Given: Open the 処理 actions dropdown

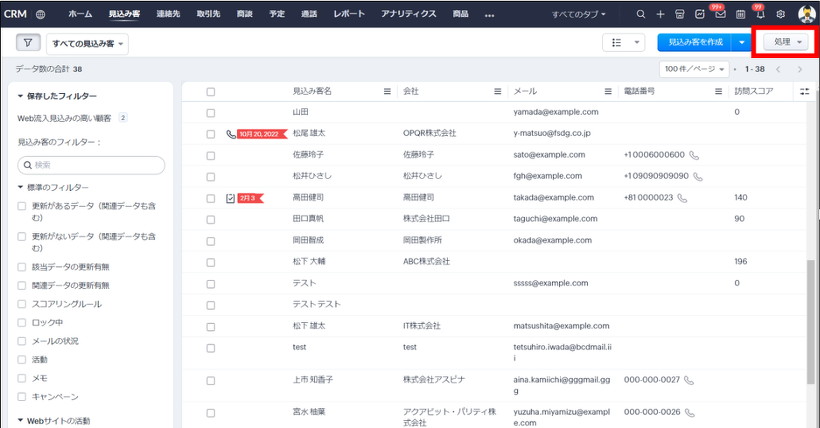Looking at the screenshot, I should coord(787,42).
